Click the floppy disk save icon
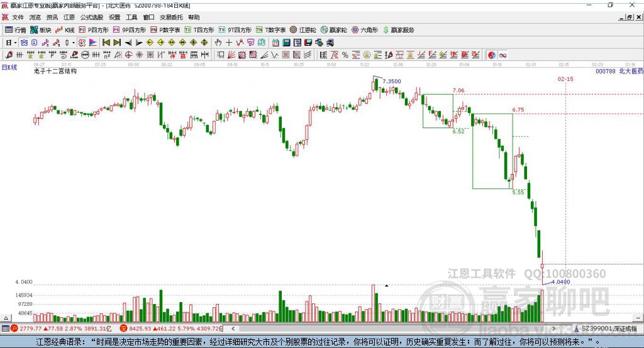Image resolution: width=644 pixels, height=348 pixels. tap(308, 43)
